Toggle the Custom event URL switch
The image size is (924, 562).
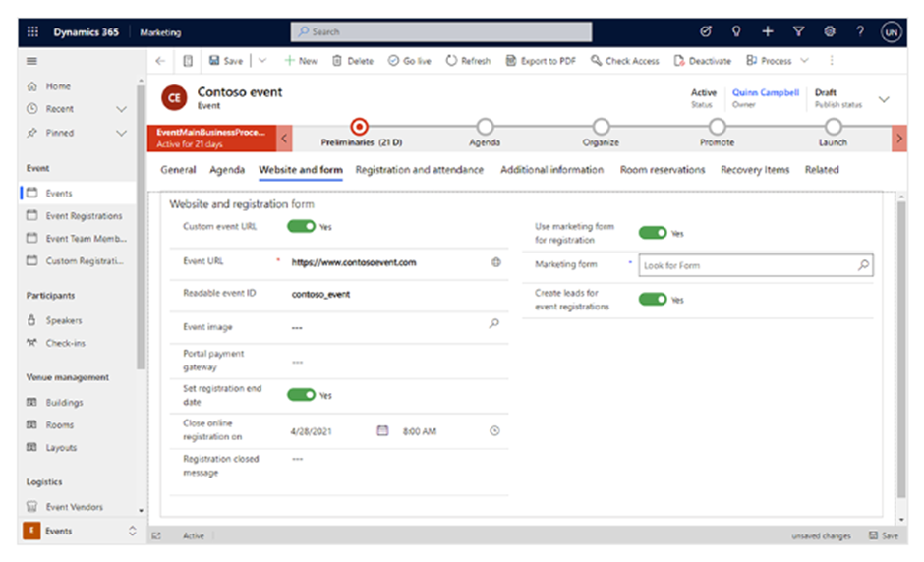[x=301, y=226]
